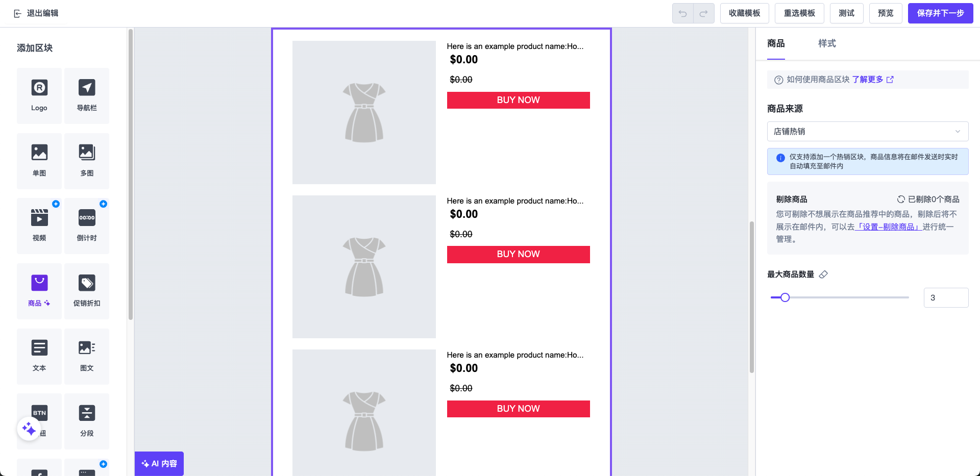The height and width of the screenshot is (476, 980).
Task: Select the 促销折扣 promotion discount block
Action: [x=87, y=291]
